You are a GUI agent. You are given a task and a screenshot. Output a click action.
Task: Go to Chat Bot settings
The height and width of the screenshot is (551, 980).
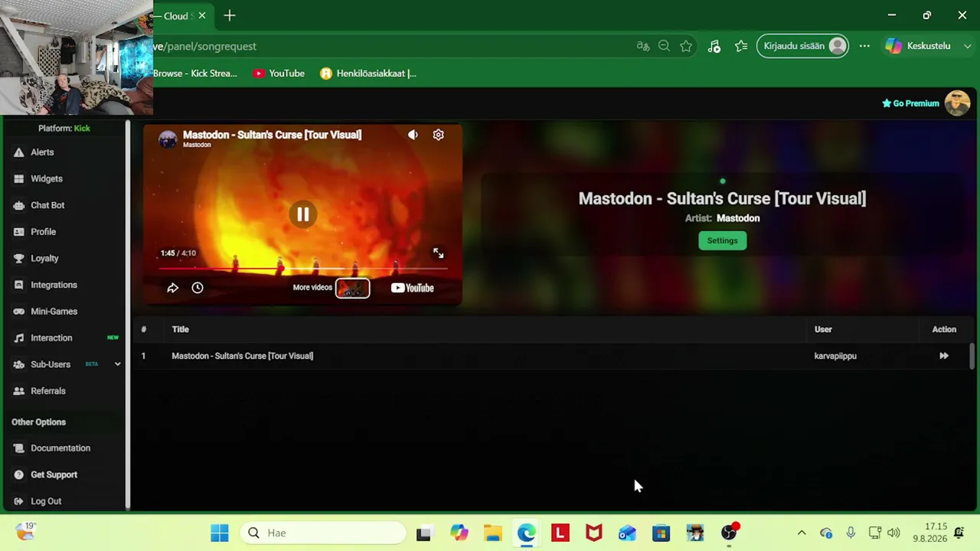point(47,205)
